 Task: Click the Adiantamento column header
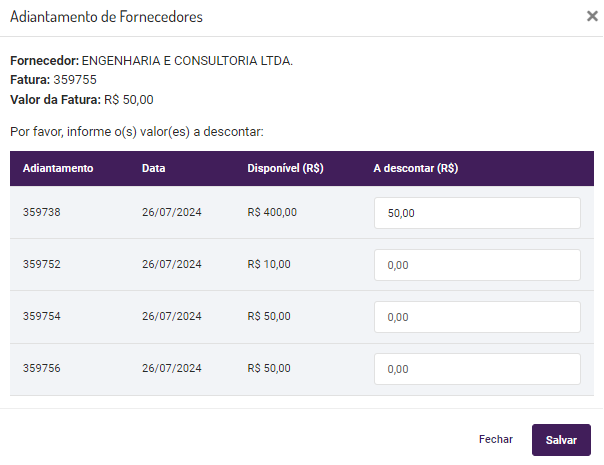(58, 168)
